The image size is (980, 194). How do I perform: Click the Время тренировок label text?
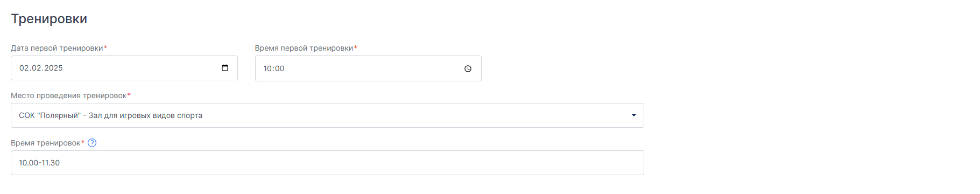pos(46,143)
